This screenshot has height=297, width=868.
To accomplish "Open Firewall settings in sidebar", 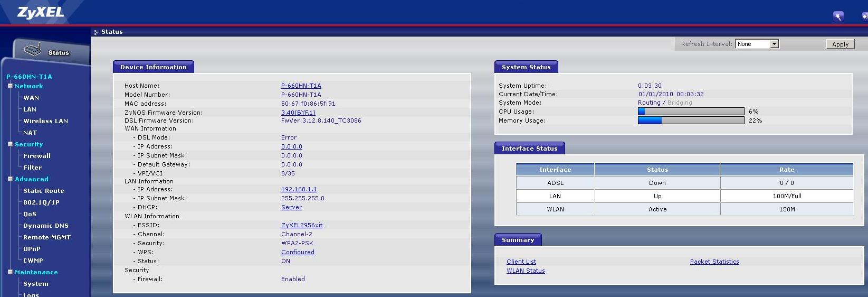I will click(x=37, y=156).
